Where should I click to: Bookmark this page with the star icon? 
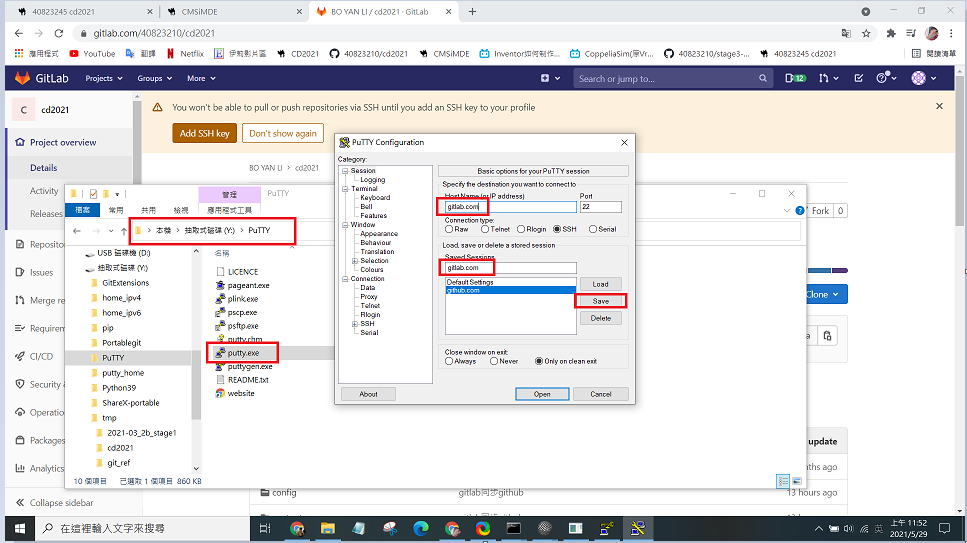(x=866, y=33)
